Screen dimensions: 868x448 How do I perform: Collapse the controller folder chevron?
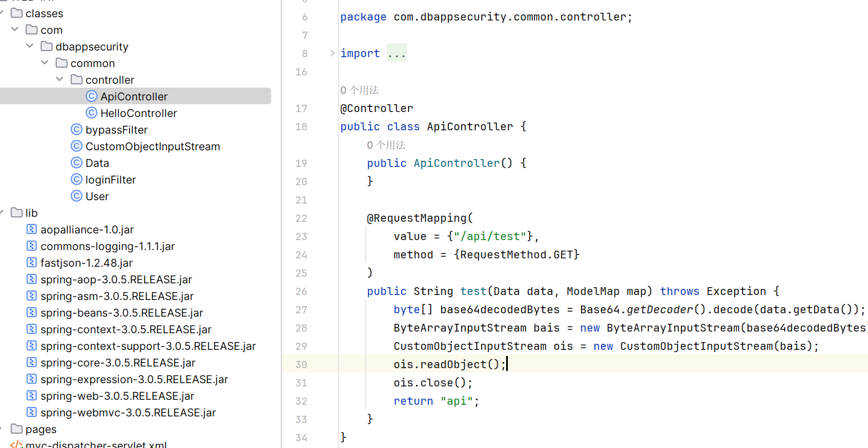coord(60,79)
